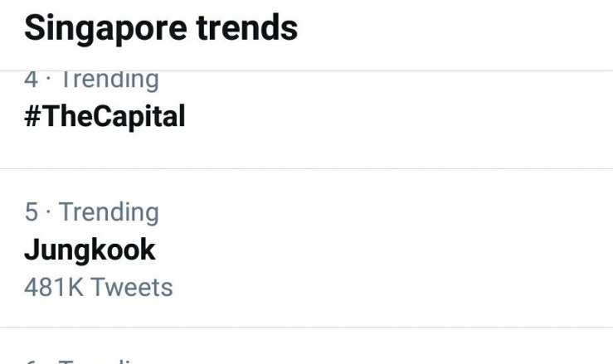Click empty space right of Jungkook row
This screenshot has height=364, width=613.
tap(415, 249)
